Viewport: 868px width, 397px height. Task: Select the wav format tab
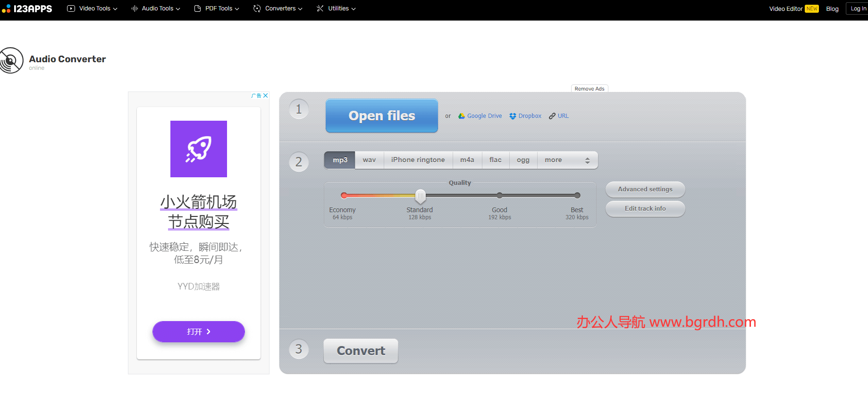tap(370, 160)
